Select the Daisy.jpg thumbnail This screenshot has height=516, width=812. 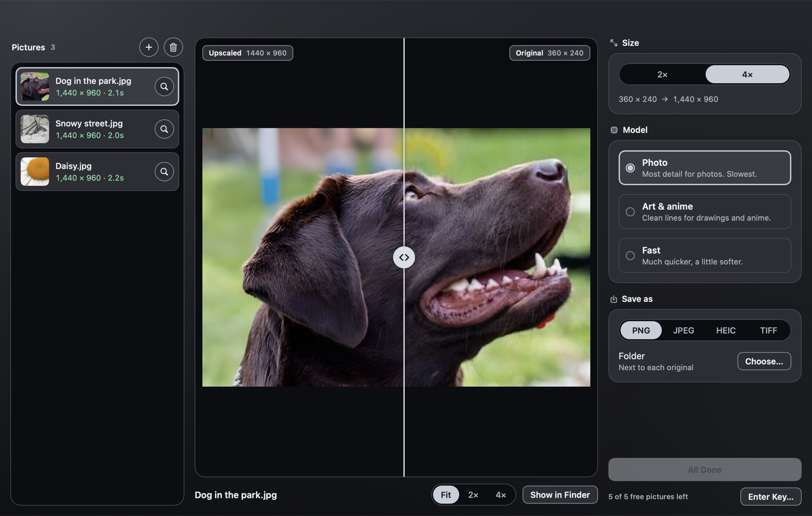pos(35,172)
